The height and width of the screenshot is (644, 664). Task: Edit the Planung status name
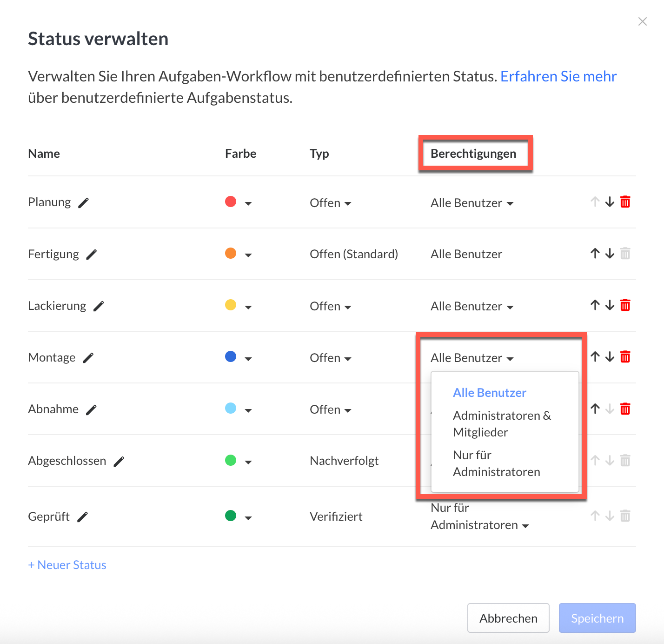pyautogui.click(x=83, y=203)
